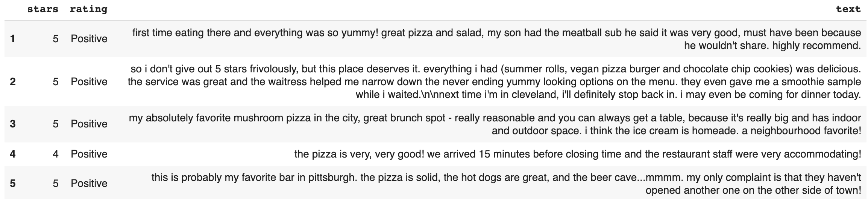The height and width of the screenshot is (199, 868).
Task: Click the stars value in row 1
Action: [56, 39]
